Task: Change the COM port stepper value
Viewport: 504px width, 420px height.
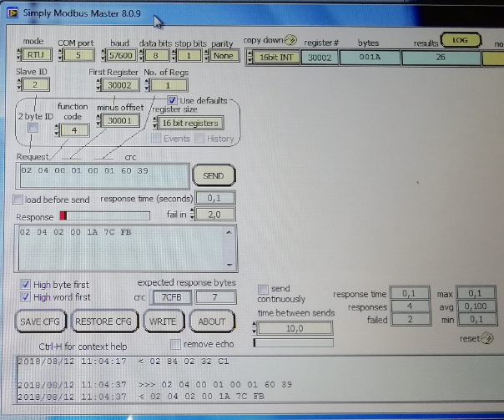Action: pos(60,55)
